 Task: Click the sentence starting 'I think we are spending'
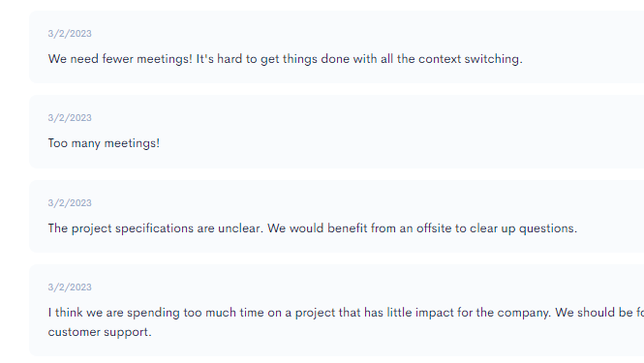(x=299, y=313)
